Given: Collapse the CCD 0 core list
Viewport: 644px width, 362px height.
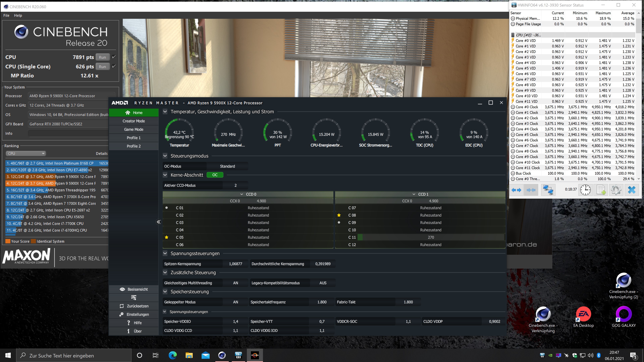Looking at the screenshot, I should tap(241, 194).
